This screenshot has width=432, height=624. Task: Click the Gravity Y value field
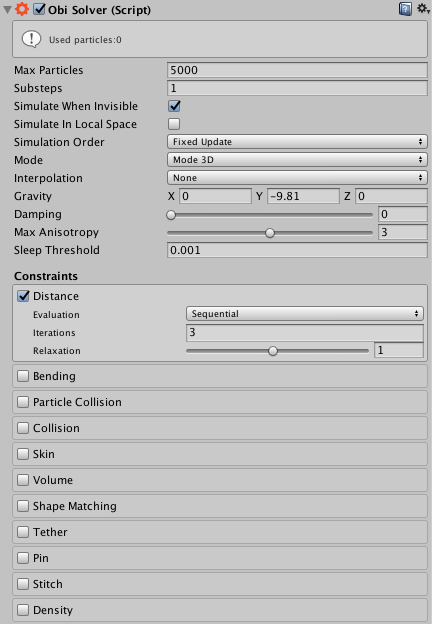(x=303, y=196)
